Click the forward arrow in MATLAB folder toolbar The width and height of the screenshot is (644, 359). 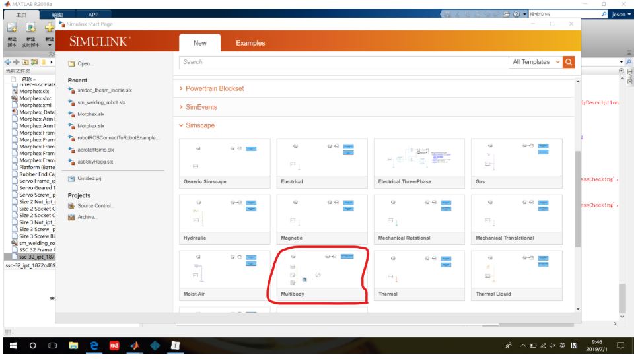click(x=16, y=63)
